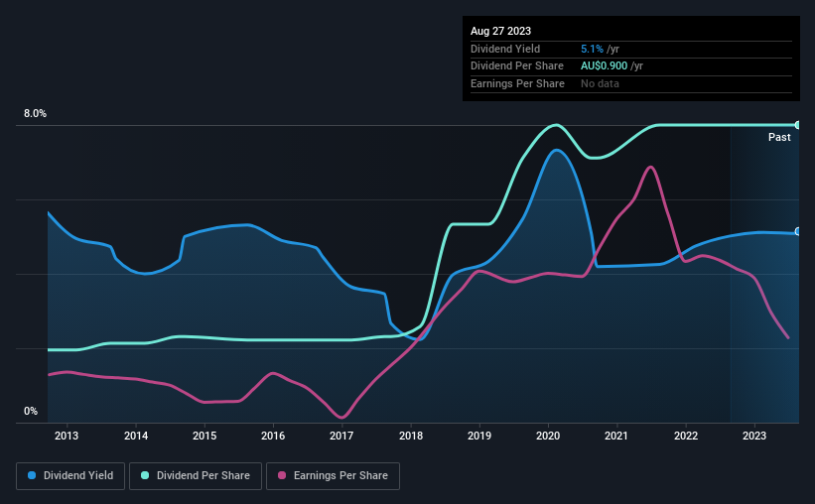Select the 2020 x-axis year label

click(x=548, y=436)
